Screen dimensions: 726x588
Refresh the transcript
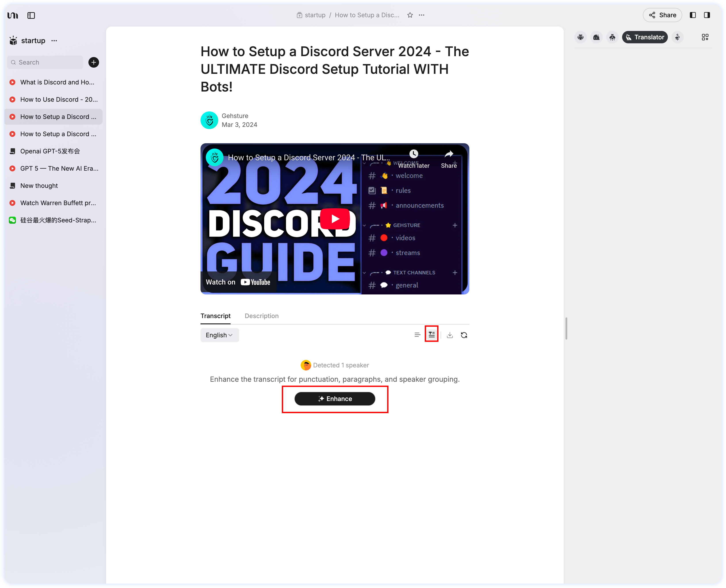[464, 335]
